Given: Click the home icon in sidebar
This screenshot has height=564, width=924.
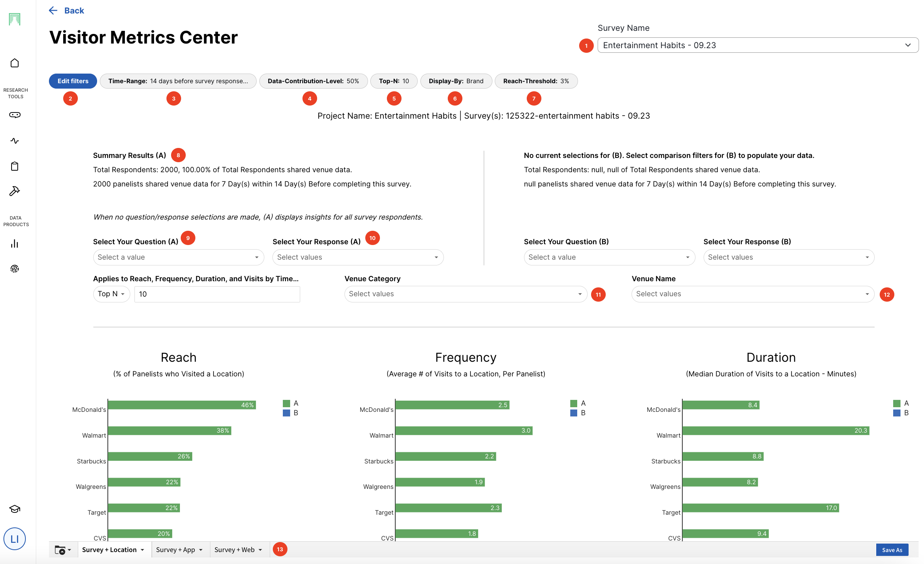Looking at the screenshot, I should (x=15, y=63).
